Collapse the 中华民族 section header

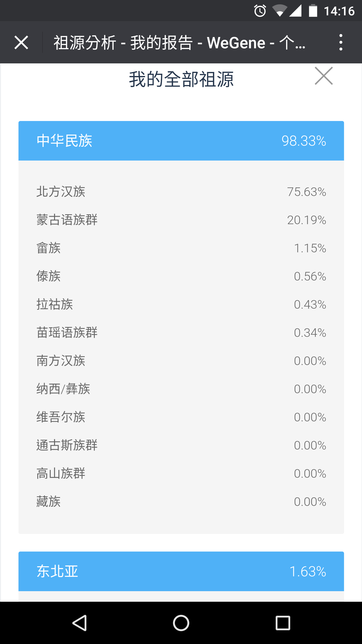pos(181,141)
